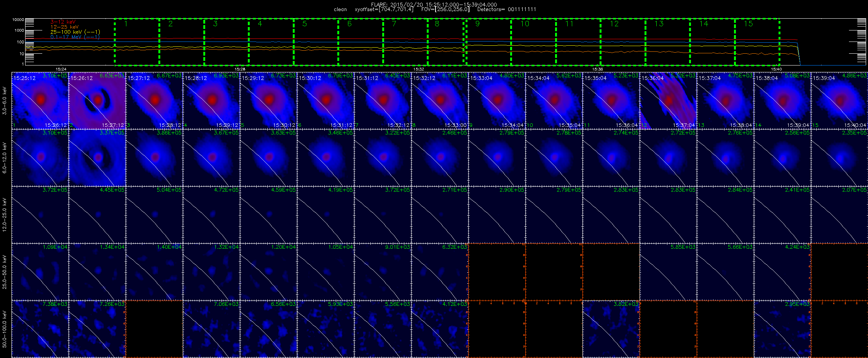Click the 25.0-50.0 keV row label
Image resolution: width=868 pixels, height=358 pixels.
pos(5,272)
